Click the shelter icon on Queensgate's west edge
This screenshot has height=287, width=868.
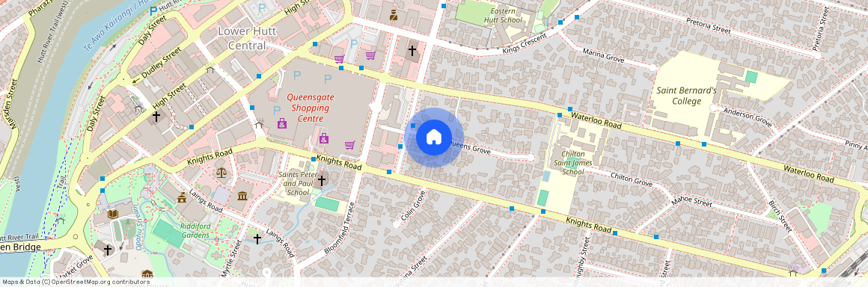(258, 124)
